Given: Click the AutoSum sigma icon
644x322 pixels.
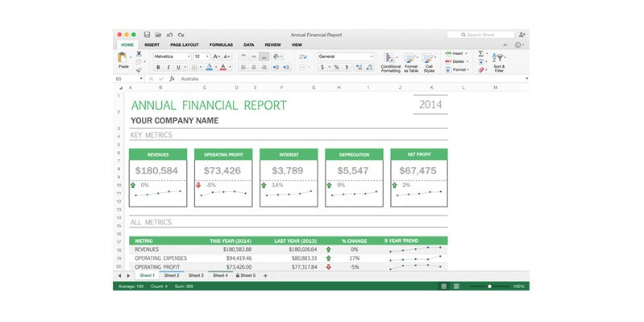Looking at the screenshot, I should point(481,53).
